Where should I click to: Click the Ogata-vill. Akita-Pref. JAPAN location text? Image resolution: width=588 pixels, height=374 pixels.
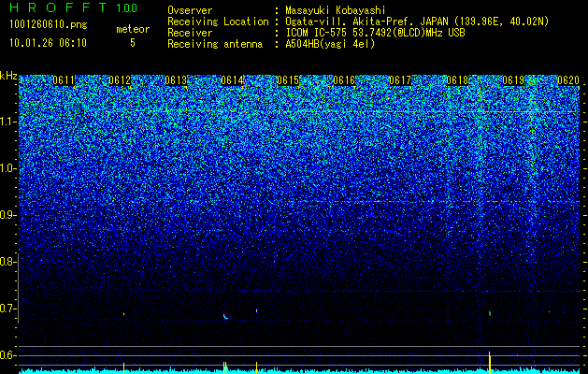tap(417, 22)
